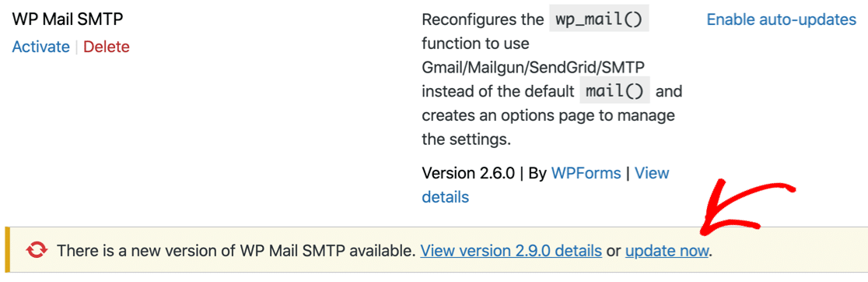Click the orange left border of update notice

pyautogui.click(x=7, y=250)
